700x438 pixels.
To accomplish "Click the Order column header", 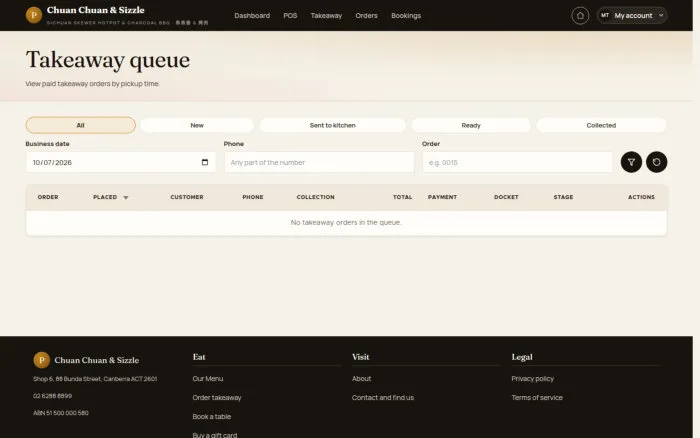I will click(48, 197).
